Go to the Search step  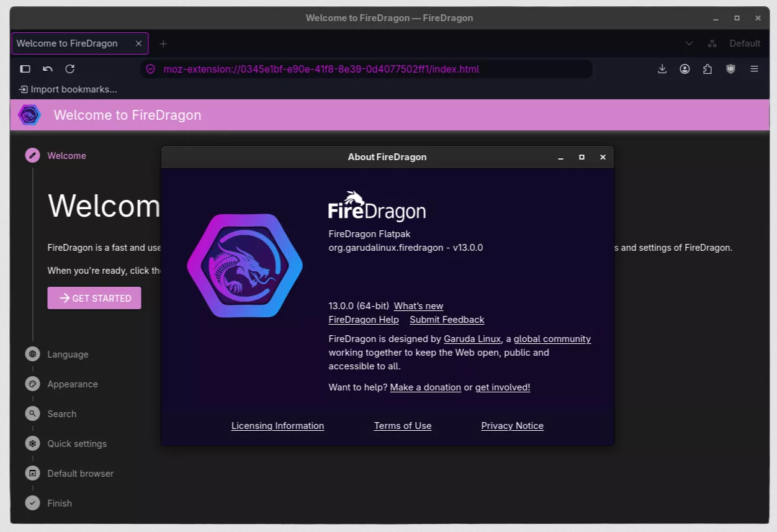62,413
